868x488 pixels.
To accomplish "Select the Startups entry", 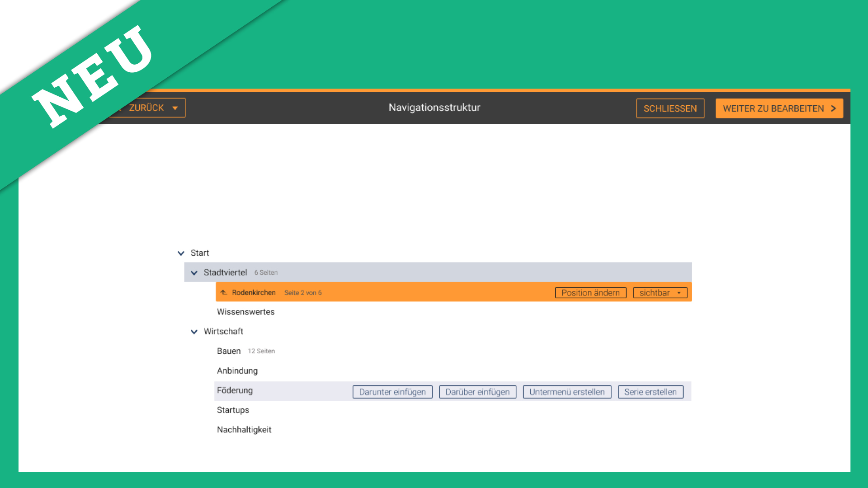I will coord(233,410).
